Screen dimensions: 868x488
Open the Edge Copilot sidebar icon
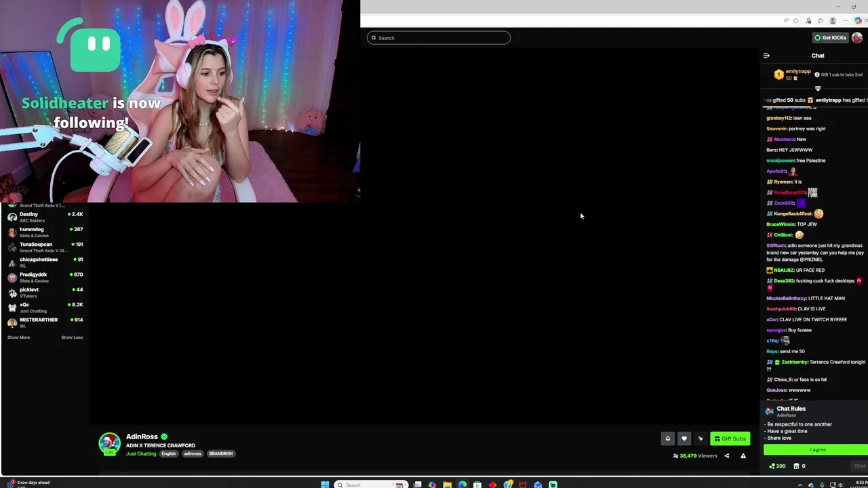[858, 20]
